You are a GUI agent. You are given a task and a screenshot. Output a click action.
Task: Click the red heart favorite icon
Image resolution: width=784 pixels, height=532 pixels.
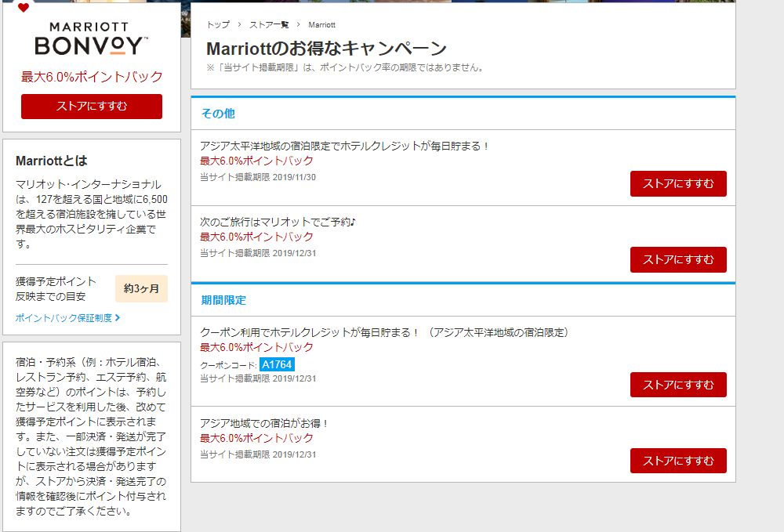pos(23,8)
